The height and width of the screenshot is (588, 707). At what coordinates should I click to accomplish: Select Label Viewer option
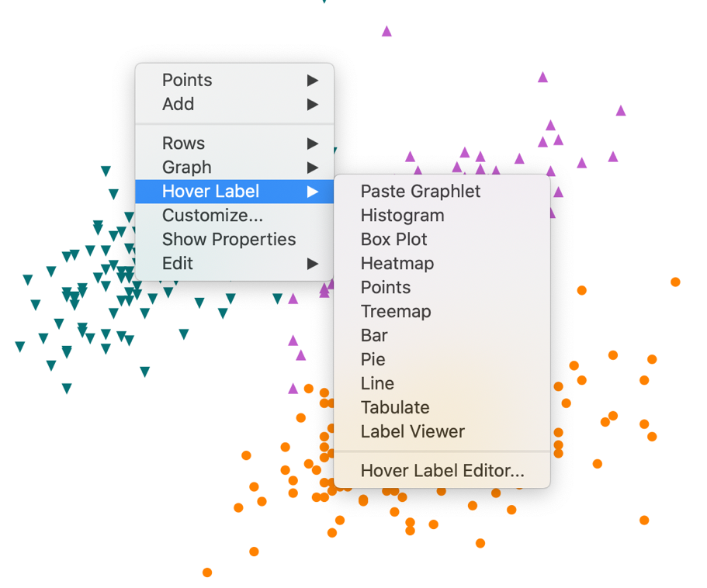coord(413,432)
